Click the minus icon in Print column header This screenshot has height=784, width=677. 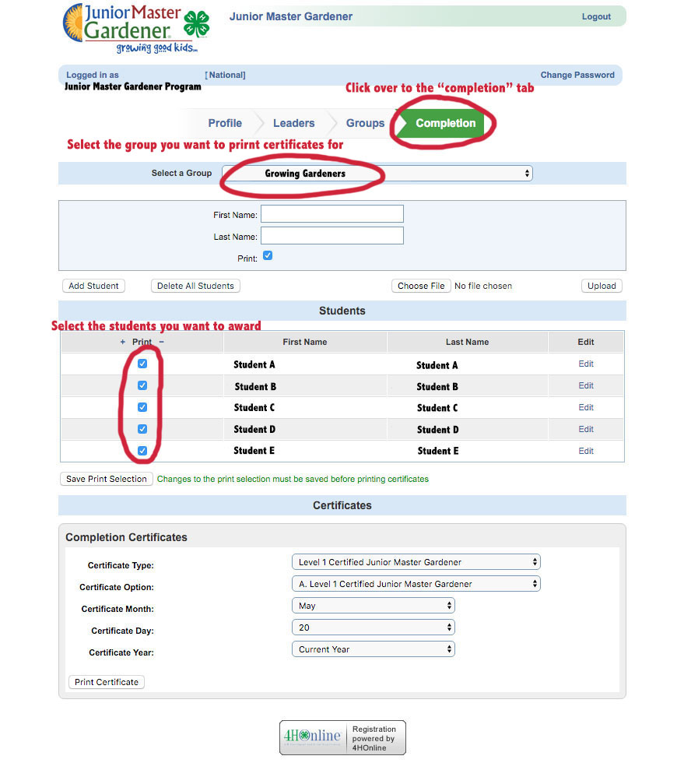(x=161, y=342)
